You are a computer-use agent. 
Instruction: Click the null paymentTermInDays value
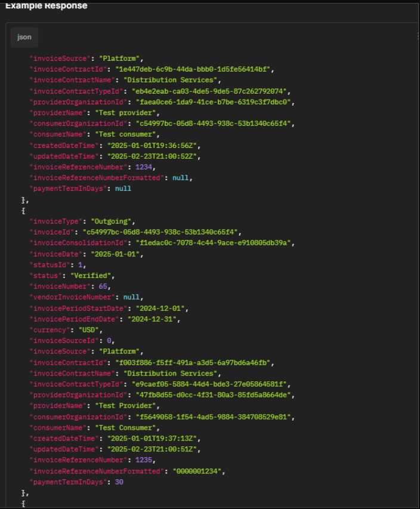123,189
